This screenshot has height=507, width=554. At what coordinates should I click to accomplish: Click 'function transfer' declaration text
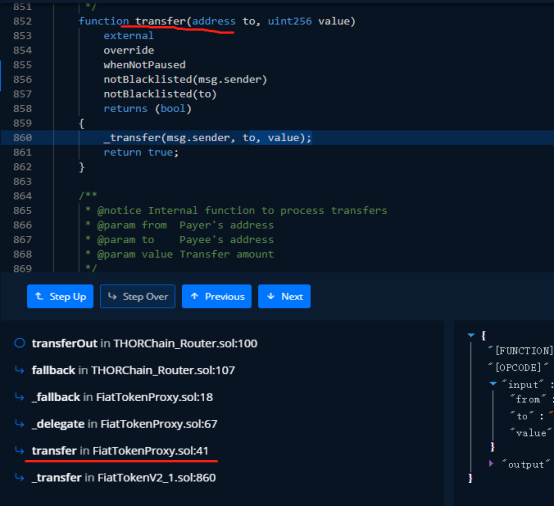pyautogui.click(x=132, y=21)
